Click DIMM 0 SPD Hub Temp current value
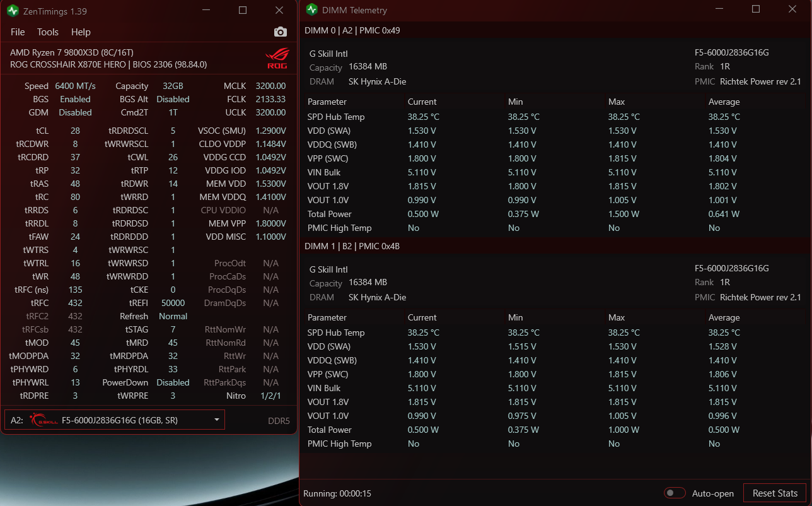The width and height of the screenshot is (812, 506). 424,117
